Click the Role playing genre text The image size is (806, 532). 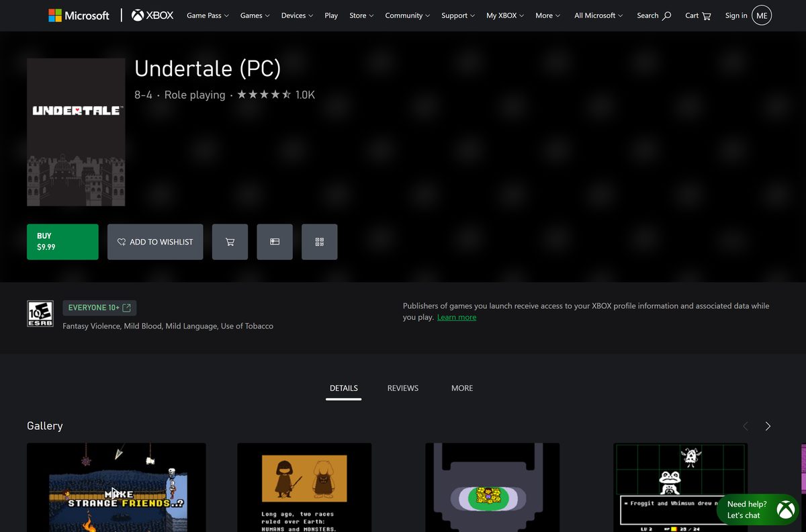coord(195,95)
